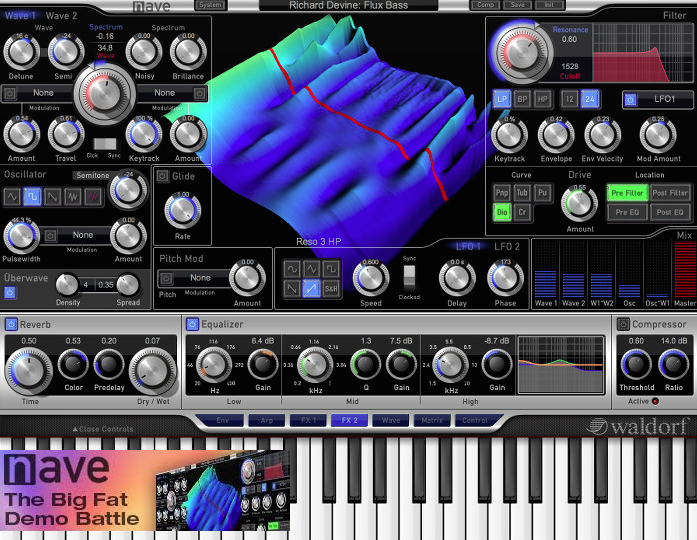Open the Pulsewidth modulation source dropdown

point(83,235)
